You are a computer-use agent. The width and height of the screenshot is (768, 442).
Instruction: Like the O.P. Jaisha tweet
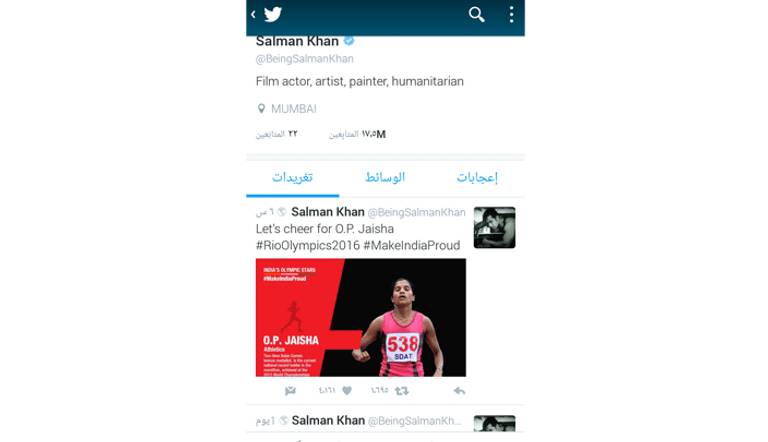[347, 391]
